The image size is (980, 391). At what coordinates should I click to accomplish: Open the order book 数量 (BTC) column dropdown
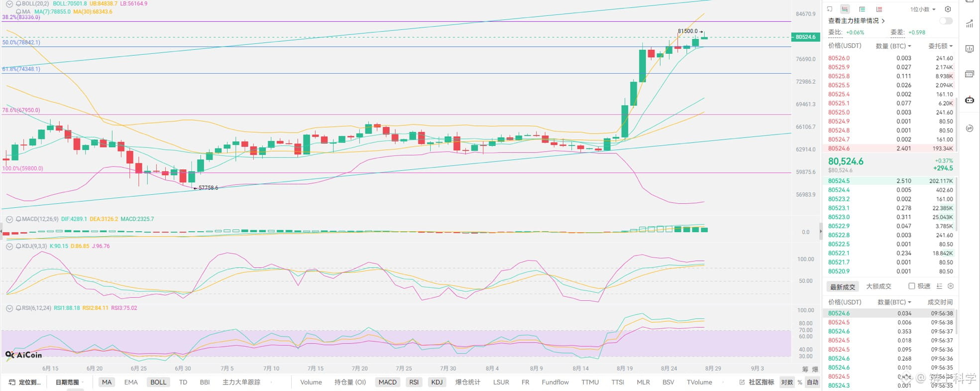893,46
